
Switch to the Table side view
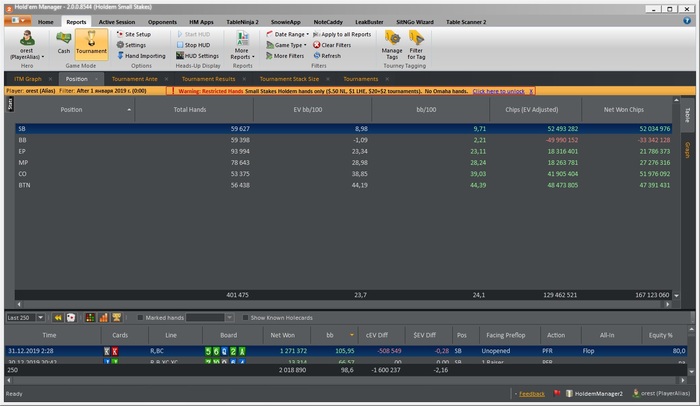coord(688,115)
